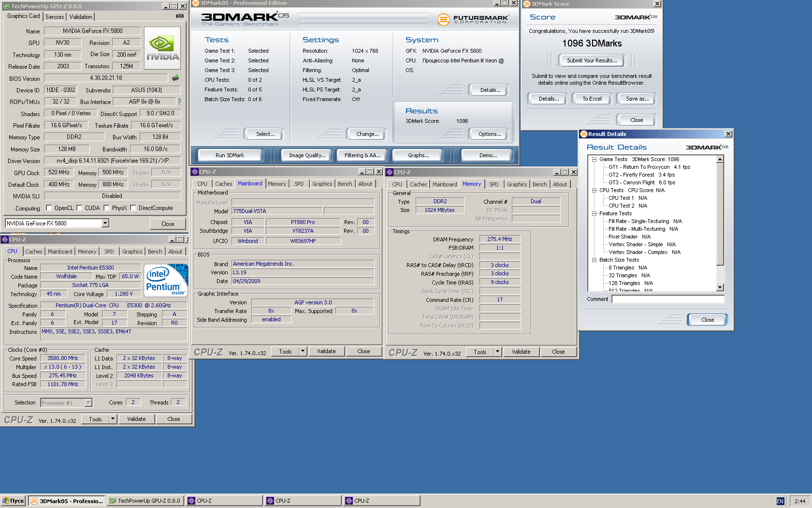Screen dimensions: 812x508
Task: Switch to the Sensors tab in GPU-Z
Action: tap(55, 16)
